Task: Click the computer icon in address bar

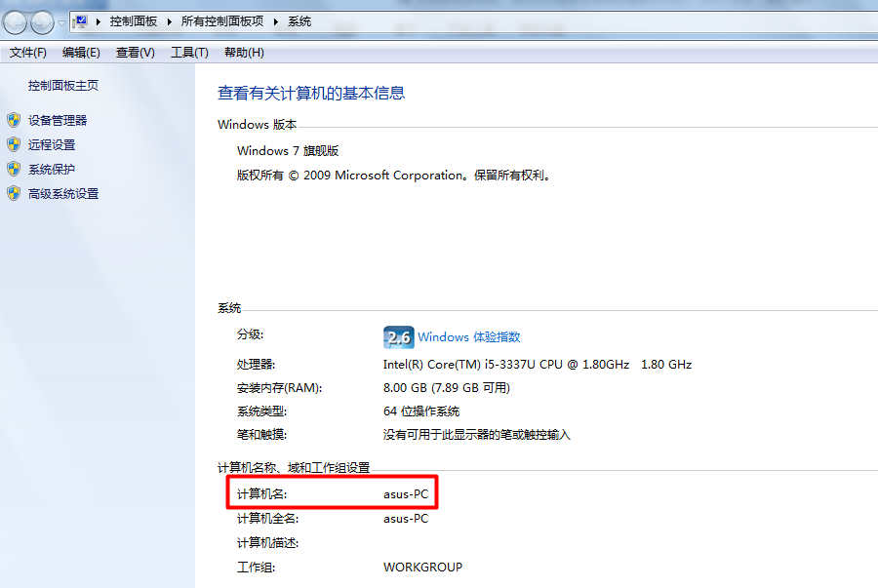Action: 81,21
